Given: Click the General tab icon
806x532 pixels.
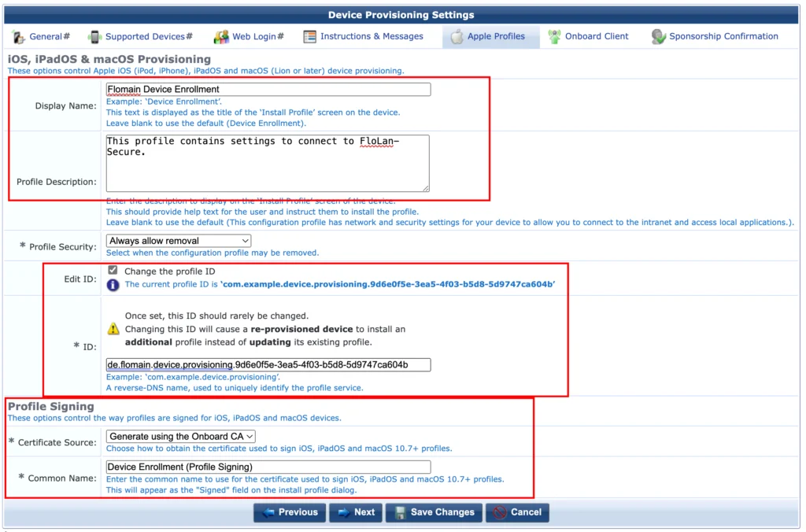Looking at the screenshot, I should (x=18, y=37).
